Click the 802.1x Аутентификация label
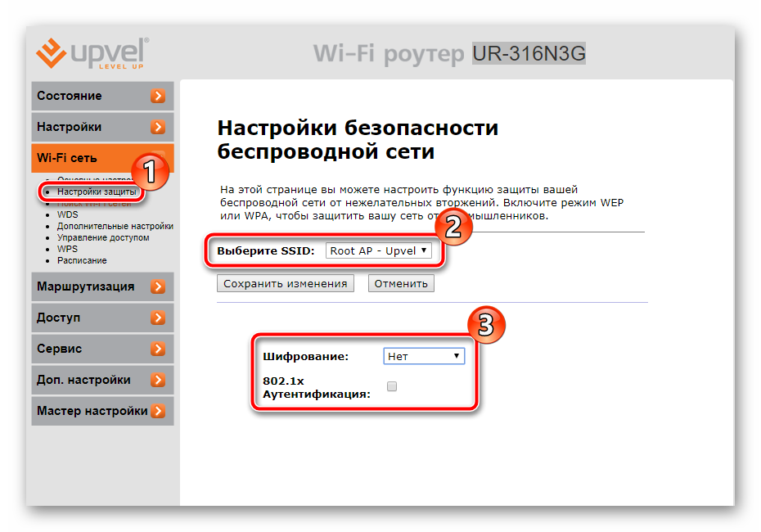 click(317, 387)
